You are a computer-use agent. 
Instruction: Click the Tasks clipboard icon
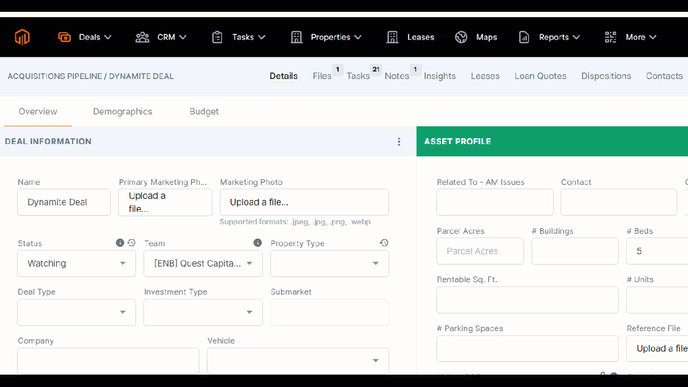(x=217, y=37)
